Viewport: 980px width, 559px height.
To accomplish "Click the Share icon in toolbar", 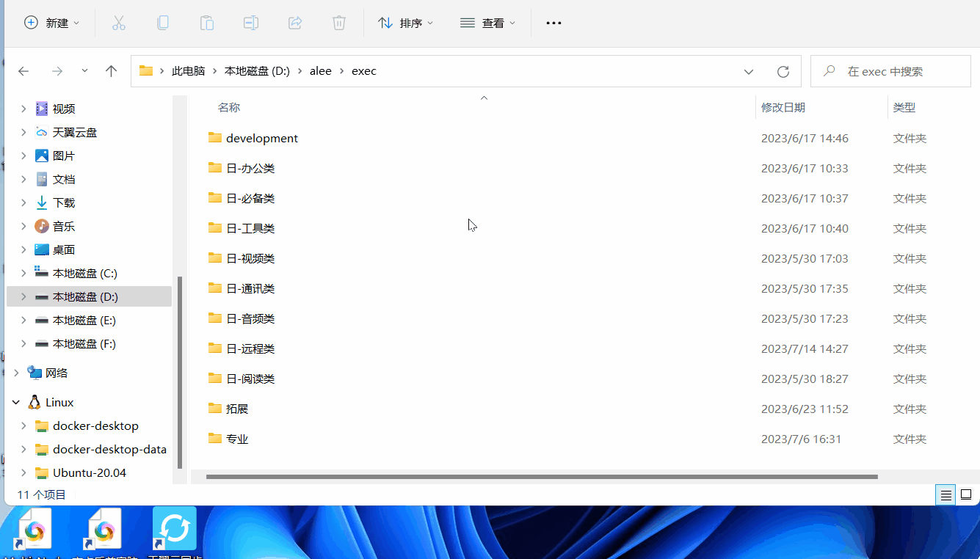I will click(x=295, y=23).
